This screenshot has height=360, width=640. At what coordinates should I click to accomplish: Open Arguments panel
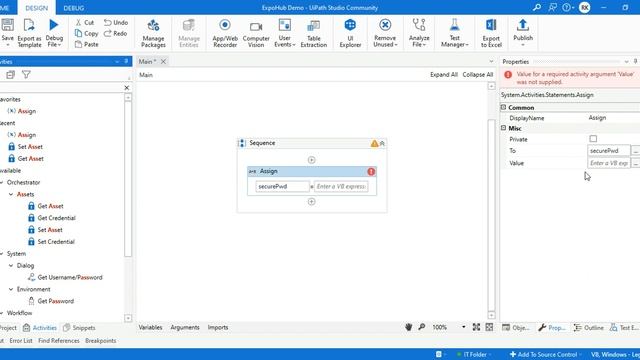click(185, 327)
